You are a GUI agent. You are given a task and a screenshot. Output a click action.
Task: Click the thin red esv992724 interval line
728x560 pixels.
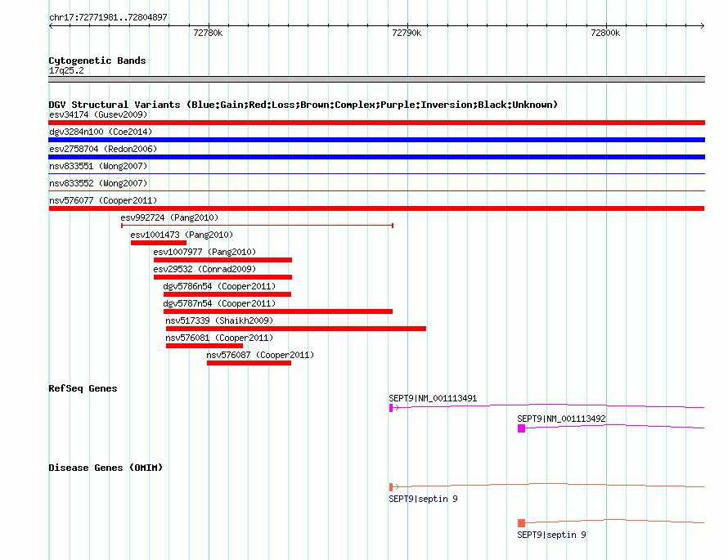[257, 226]
